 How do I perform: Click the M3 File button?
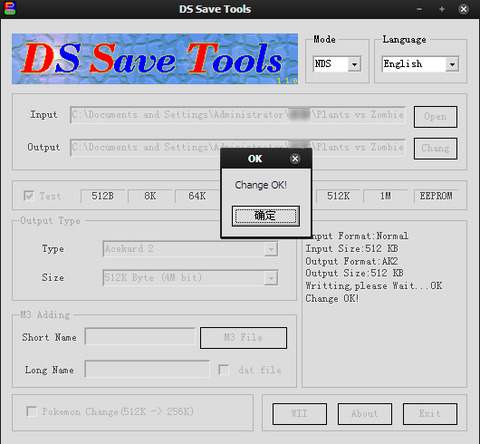243,338
